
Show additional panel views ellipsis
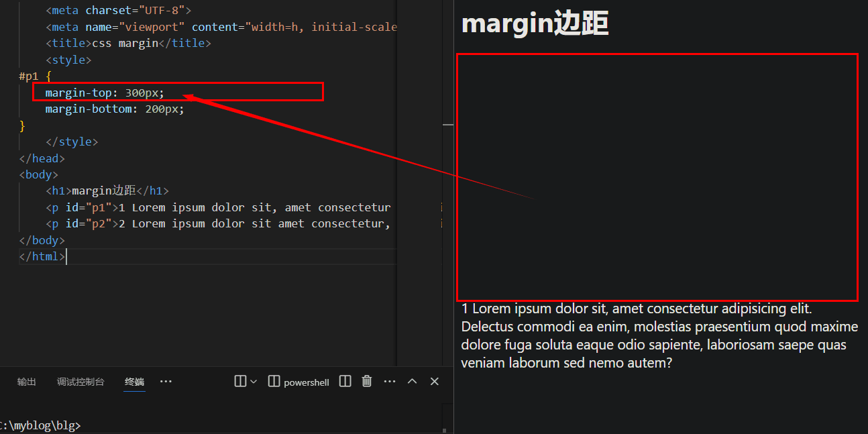coord(166,382)
